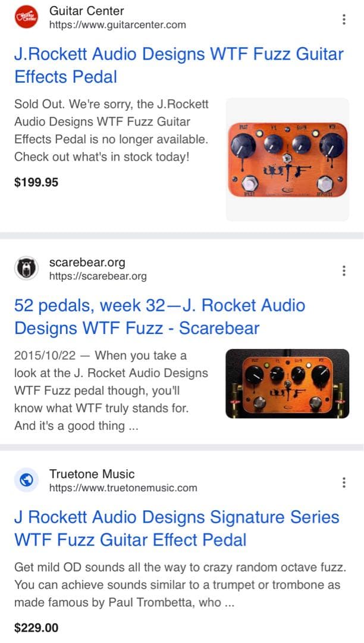Open the Truetone Signature Series WTF Fuzz page

tap(177, 529)
